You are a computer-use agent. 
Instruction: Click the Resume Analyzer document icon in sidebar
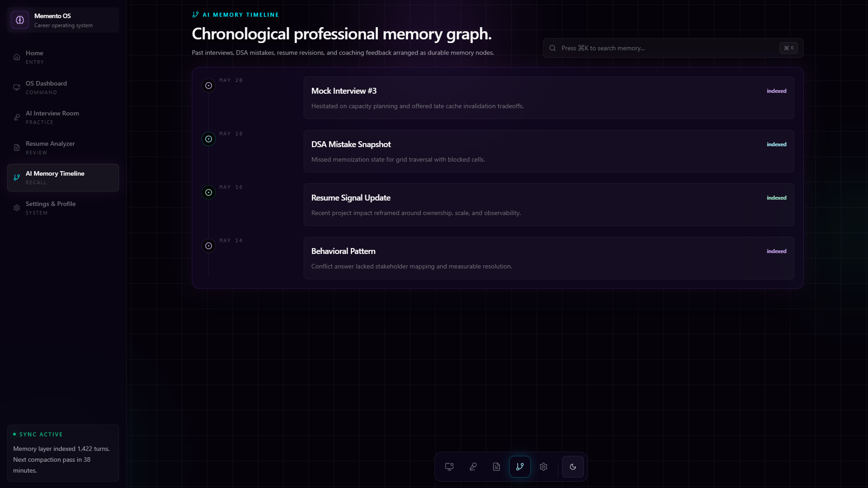[x=17, y=148]
